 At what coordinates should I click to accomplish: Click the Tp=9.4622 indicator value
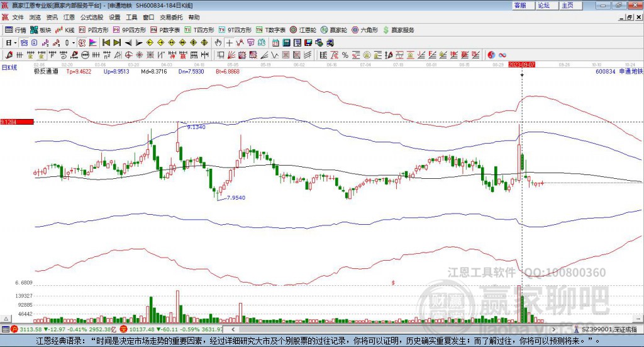[79, 71]
